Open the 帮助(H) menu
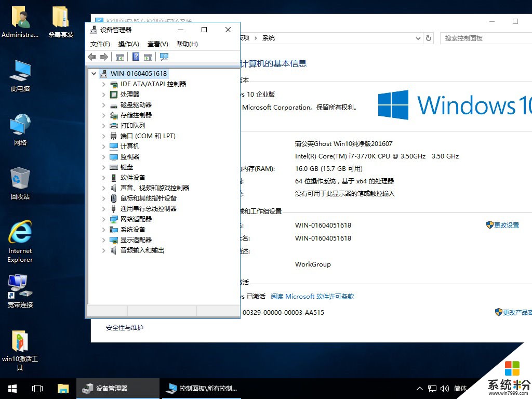This screenshot has height=399, width=532. click(187, 44)
